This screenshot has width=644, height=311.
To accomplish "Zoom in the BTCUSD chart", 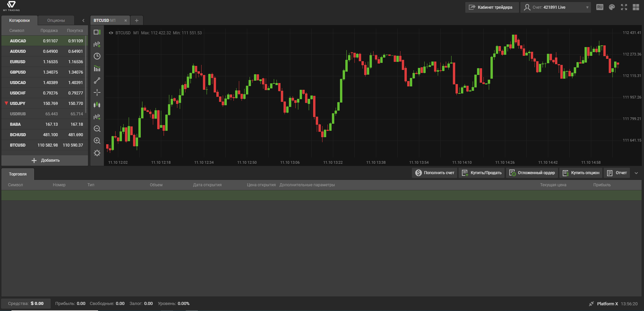I will 97,141.
